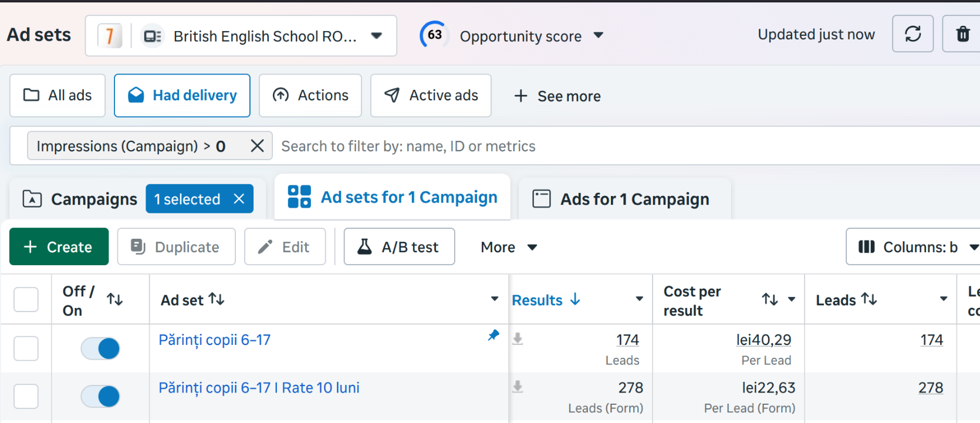
Task: Remove the Impressions (Campaign) filter with X
Action: 257,146
